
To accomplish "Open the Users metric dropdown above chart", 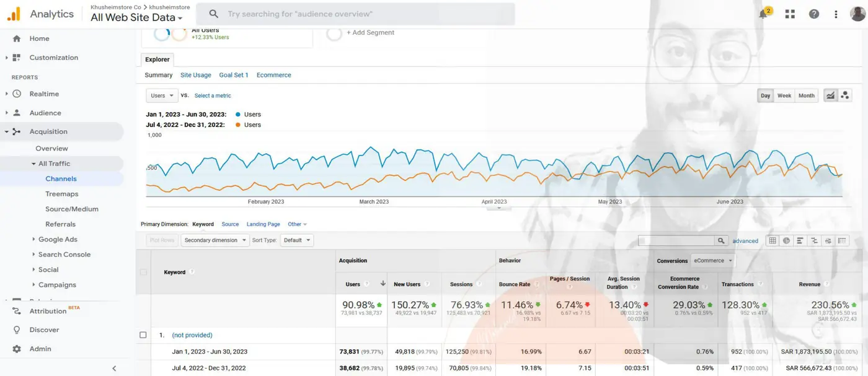I will pos(162,95).
